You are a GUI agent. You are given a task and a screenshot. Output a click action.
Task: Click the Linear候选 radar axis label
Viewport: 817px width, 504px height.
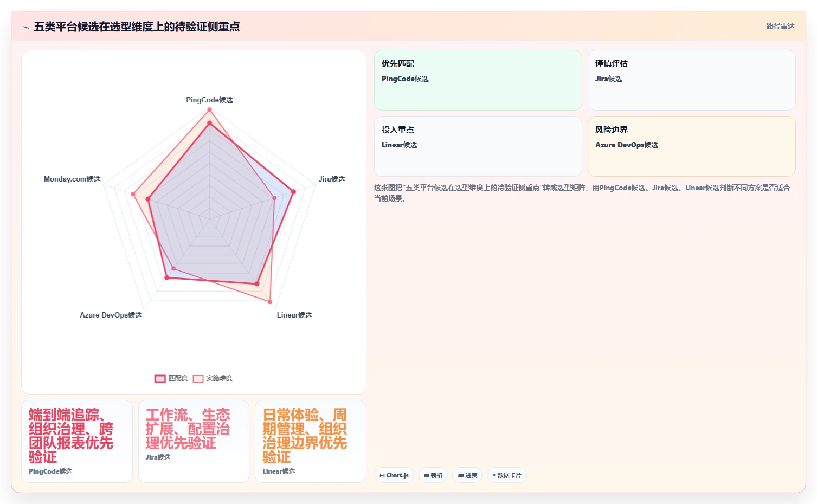coord(294,315)
